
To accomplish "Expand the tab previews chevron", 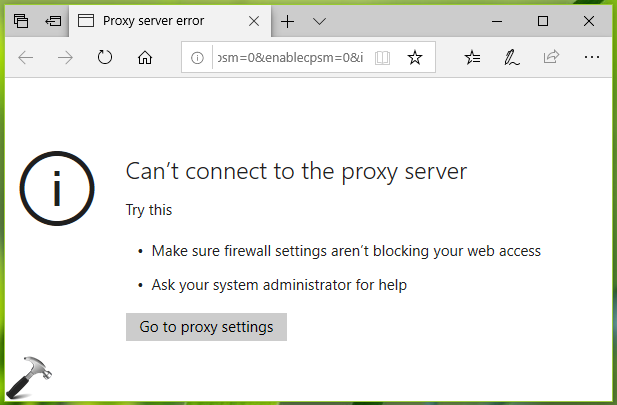I will [320, 21].
